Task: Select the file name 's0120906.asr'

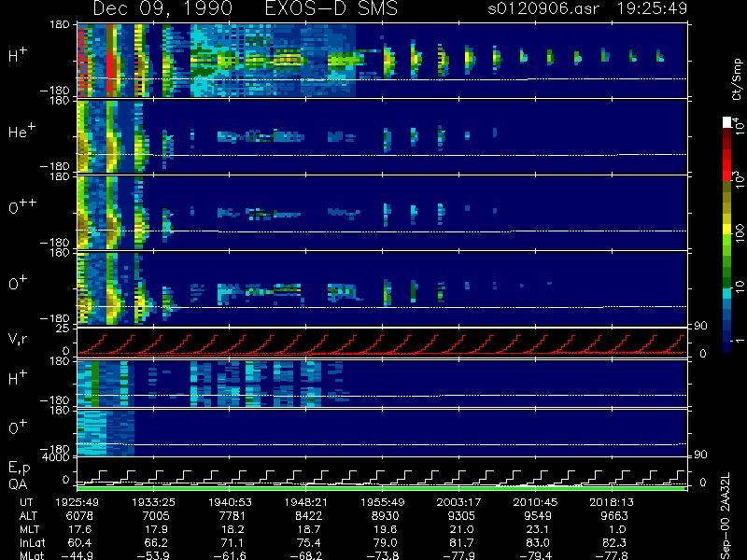Action: 543,8
